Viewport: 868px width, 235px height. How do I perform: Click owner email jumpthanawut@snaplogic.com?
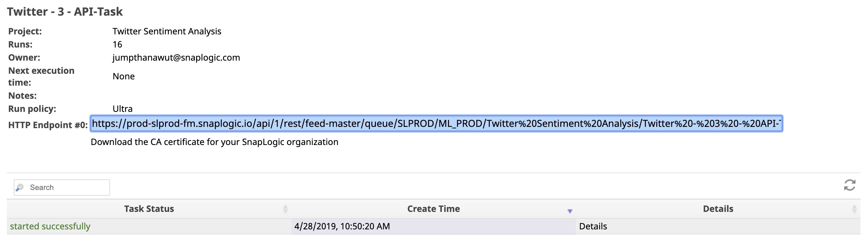176,57
